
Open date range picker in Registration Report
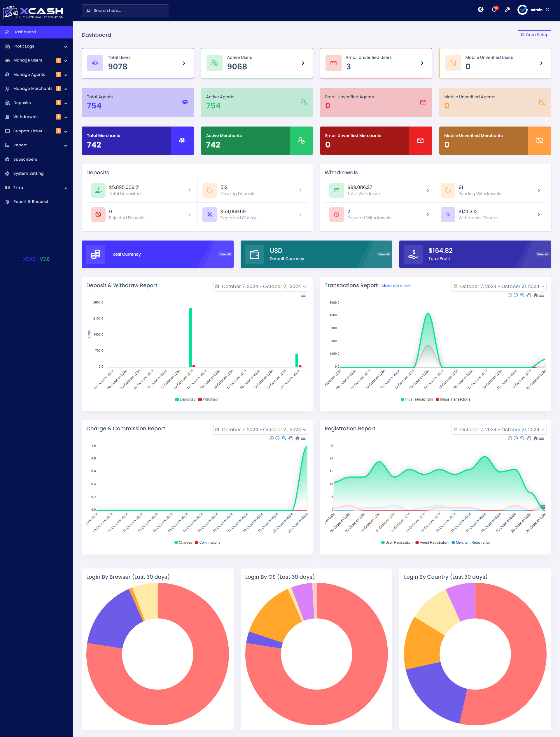pyautogui.click(x=499, y=429)
